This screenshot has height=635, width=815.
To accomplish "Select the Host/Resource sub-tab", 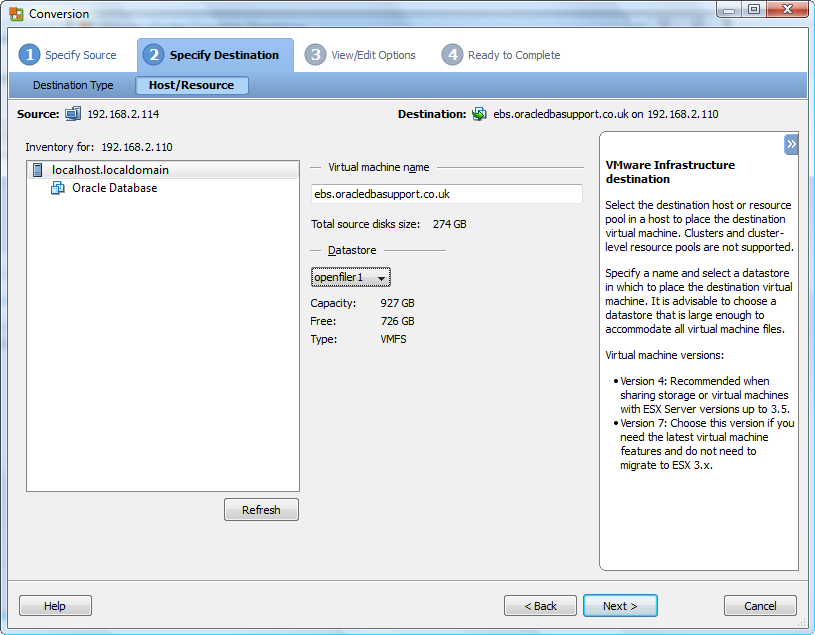I will pos(191,85).
